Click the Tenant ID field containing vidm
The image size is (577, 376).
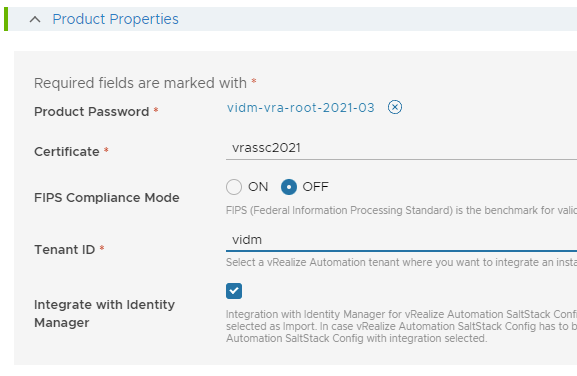pyautogui.click(x=401, y=240)
